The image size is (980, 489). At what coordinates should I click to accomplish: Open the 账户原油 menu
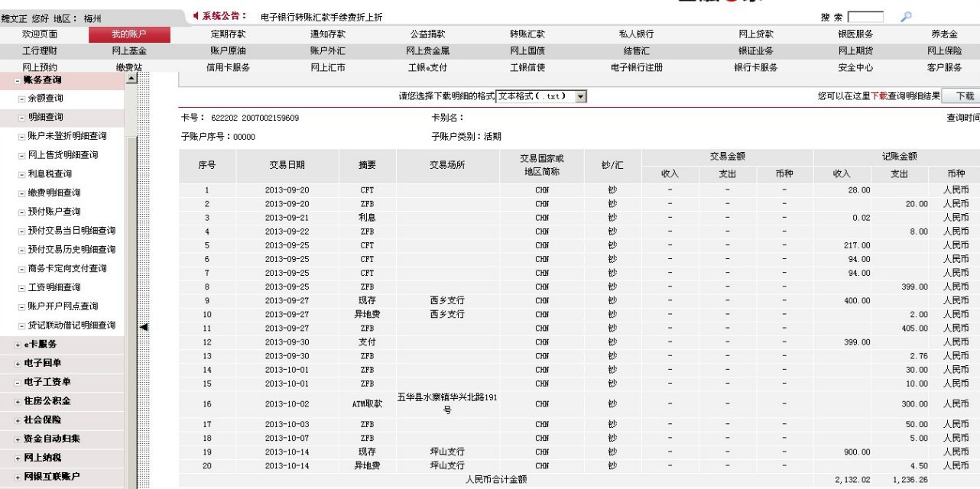[228, 51]
